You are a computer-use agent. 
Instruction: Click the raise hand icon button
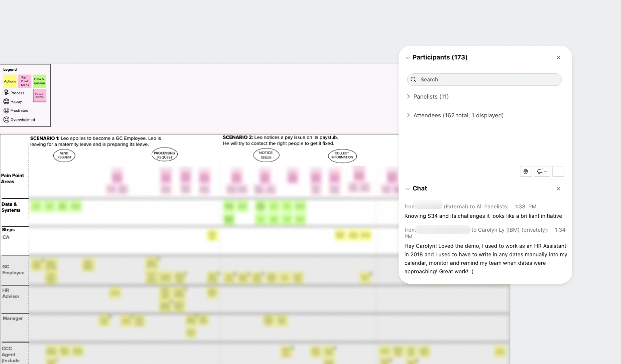[x=526, y=171]
